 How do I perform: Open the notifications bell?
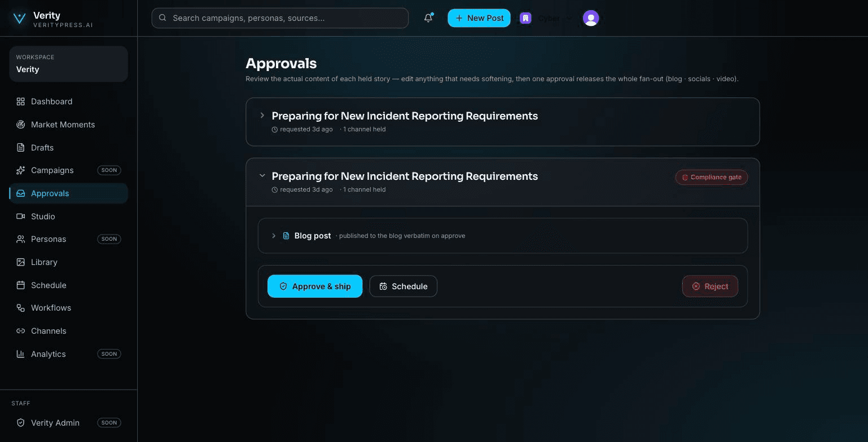click(x=428, y=18)
